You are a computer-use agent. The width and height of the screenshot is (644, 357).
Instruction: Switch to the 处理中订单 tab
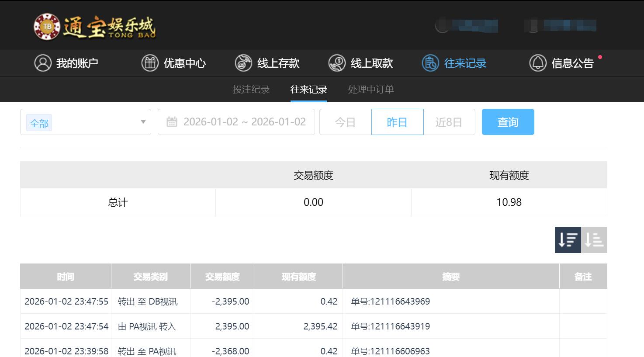point(370,89)
